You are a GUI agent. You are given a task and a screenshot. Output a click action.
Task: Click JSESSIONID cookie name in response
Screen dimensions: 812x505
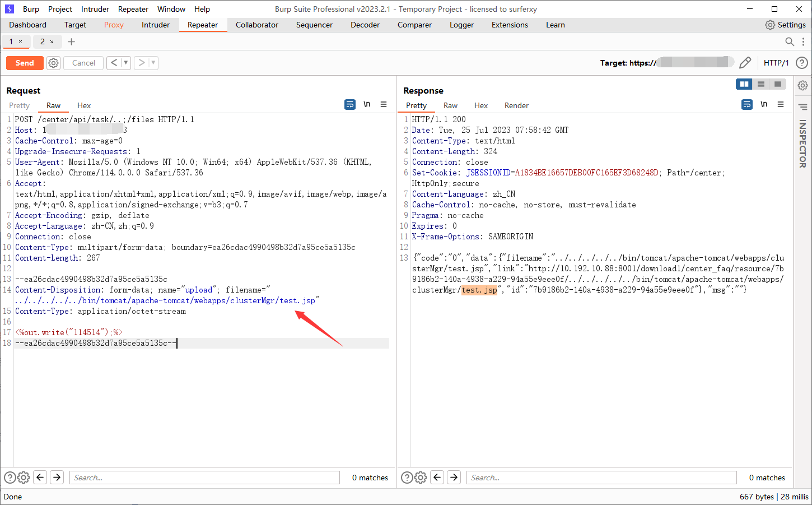pyautogui.click(x=488, y=173)
